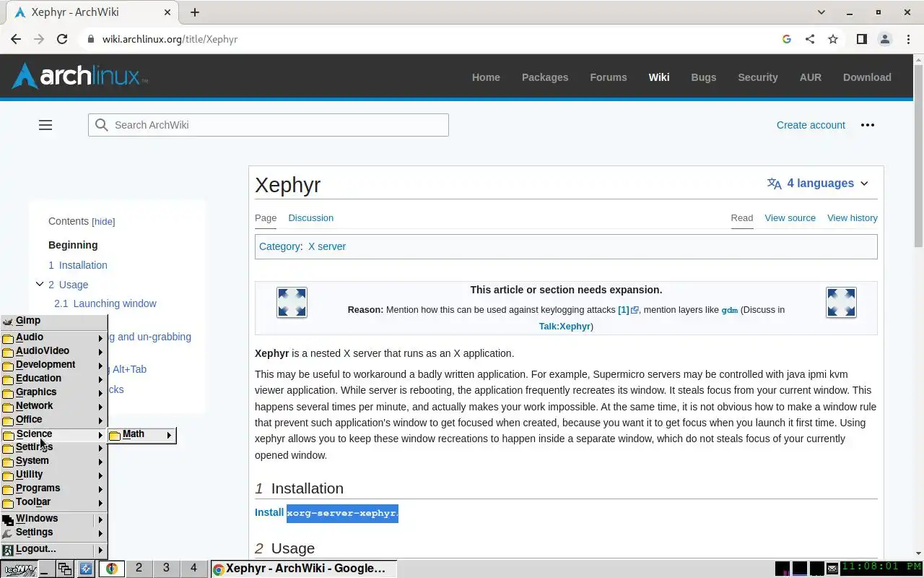Click the Google icon in address bar

click(x=787, y=39)
